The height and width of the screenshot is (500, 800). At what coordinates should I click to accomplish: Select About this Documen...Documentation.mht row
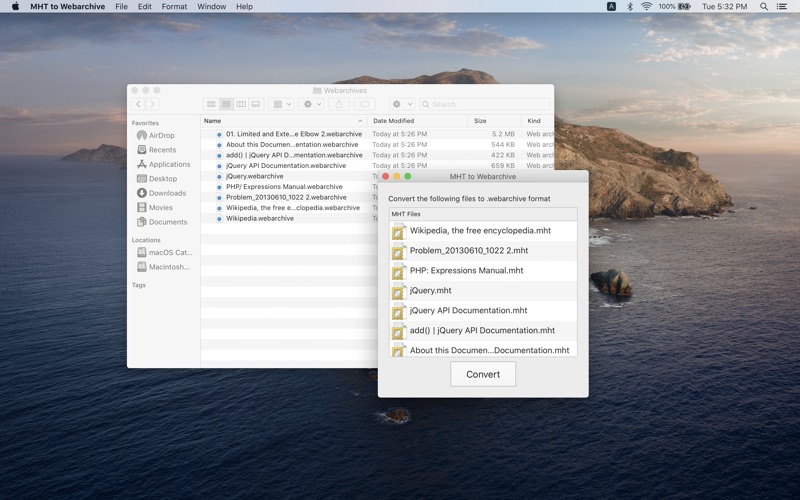[483, 349]
